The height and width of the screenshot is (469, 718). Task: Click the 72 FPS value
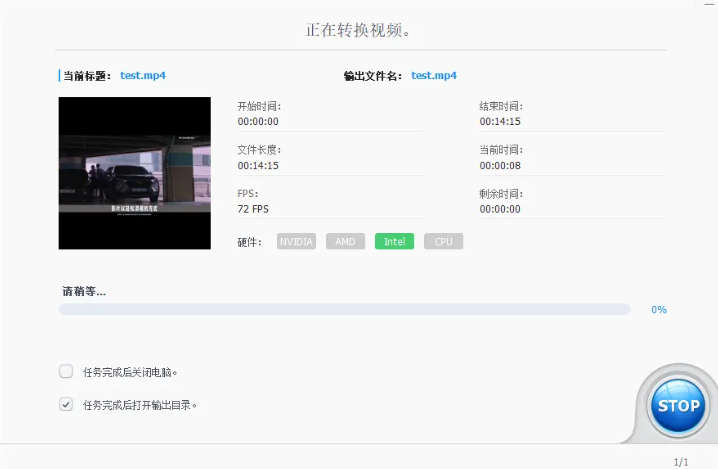point(253,209)
